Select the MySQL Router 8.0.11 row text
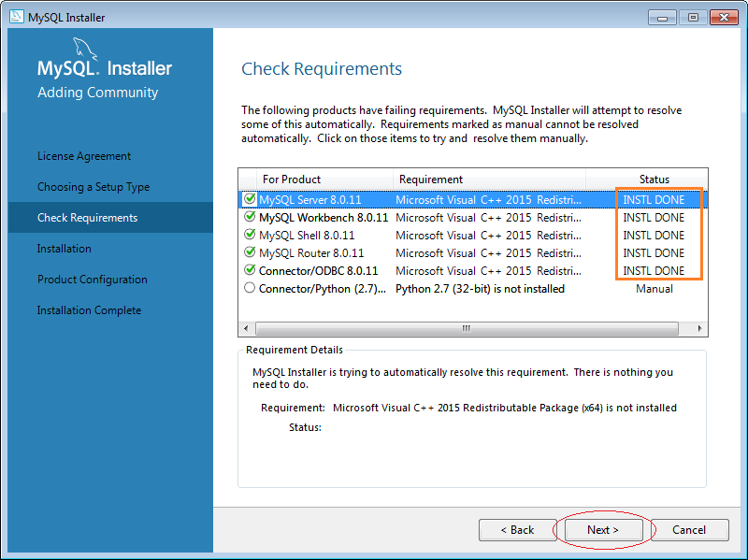Viewport: 748px width, 560px height. coord(311,252)
